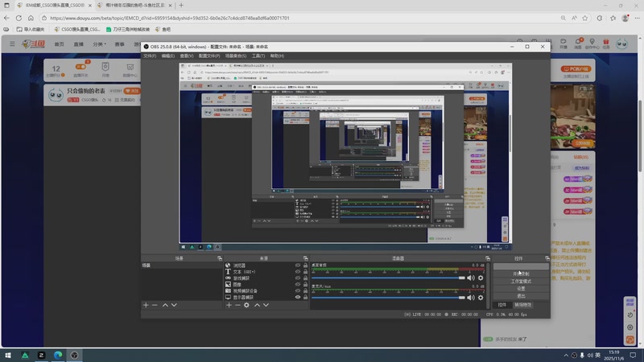Pop out the 来源 dock panel
The width and height of the screenshot is (644, 362).
[307, 258]
